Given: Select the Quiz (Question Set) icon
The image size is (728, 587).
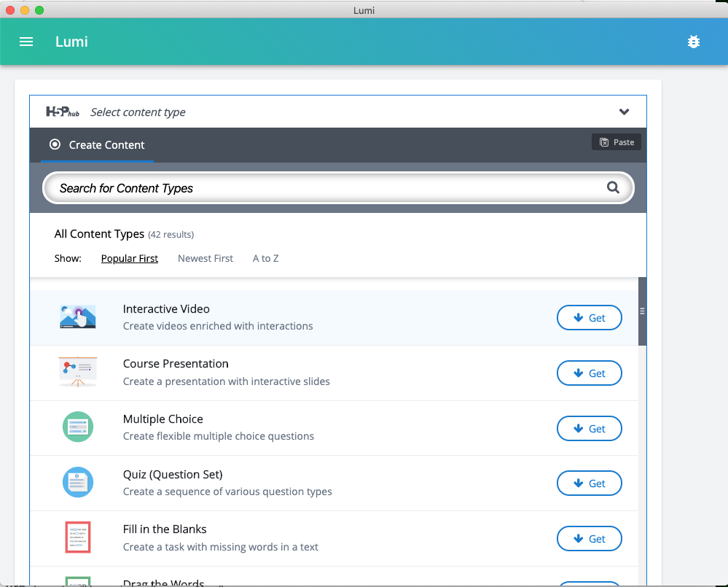Looking at the screenshot, I should 78,482.
